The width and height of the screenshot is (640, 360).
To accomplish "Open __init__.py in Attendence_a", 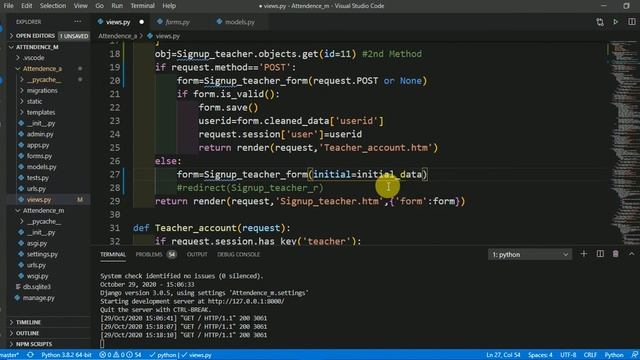I will [x=41, y=123].
